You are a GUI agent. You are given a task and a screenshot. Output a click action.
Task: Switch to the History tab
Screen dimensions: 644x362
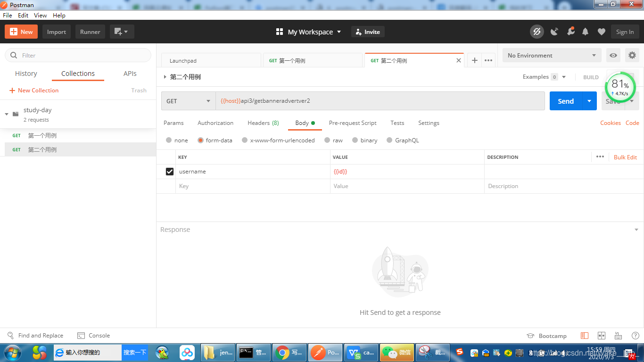pyautogui.click(x=26, y=74)
